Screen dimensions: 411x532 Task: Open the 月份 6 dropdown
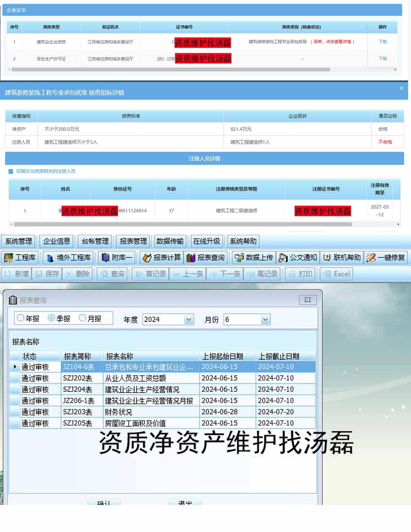265,320
